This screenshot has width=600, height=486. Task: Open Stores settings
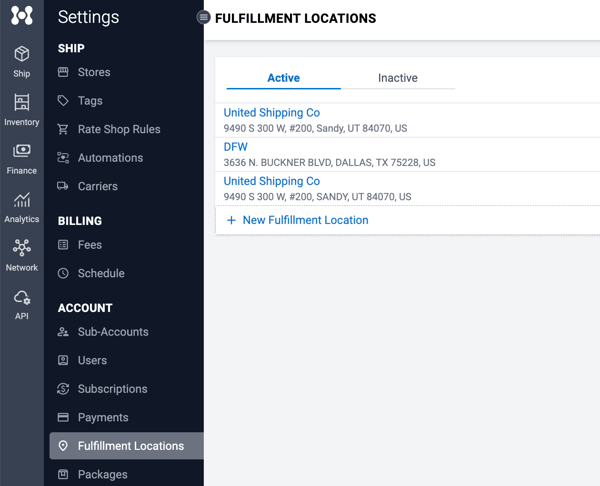94,72
